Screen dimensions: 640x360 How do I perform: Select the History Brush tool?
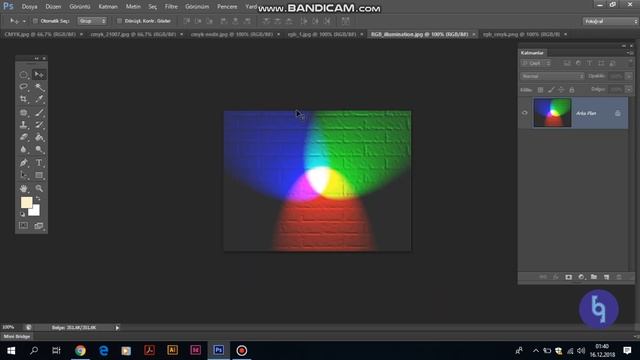39,125
